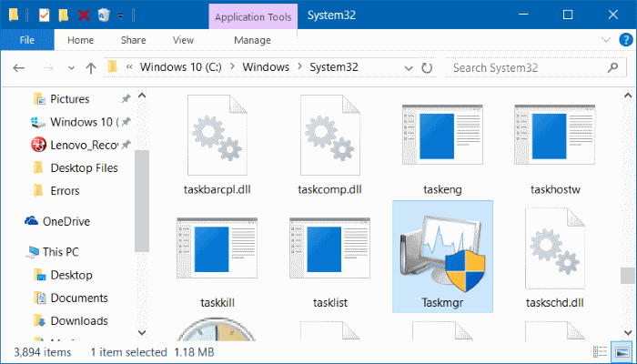637x364 pixels.
Task: Select the taskschd.dll file icon
Action: click(555, 248)
